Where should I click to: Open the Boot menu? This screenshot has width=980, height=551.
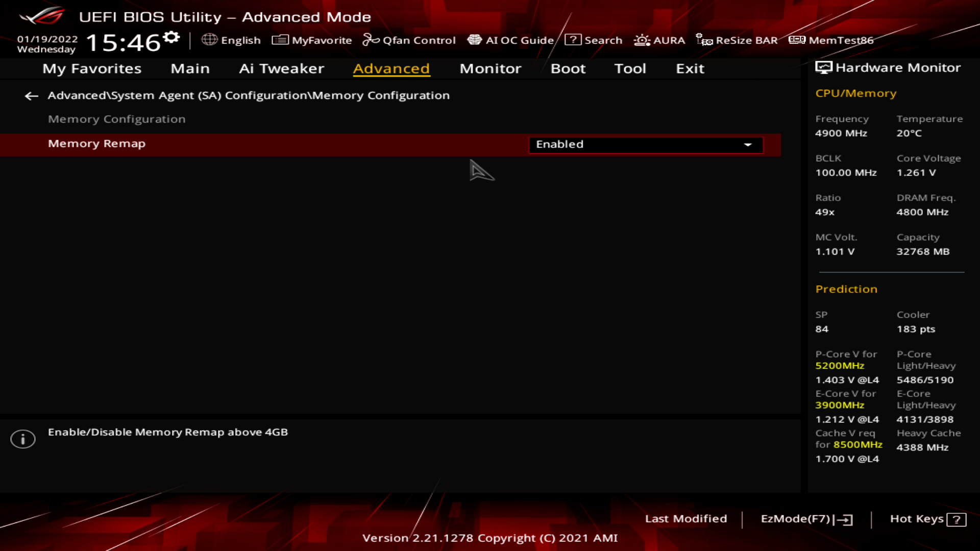pyautogui.click(x=568, y=68)
